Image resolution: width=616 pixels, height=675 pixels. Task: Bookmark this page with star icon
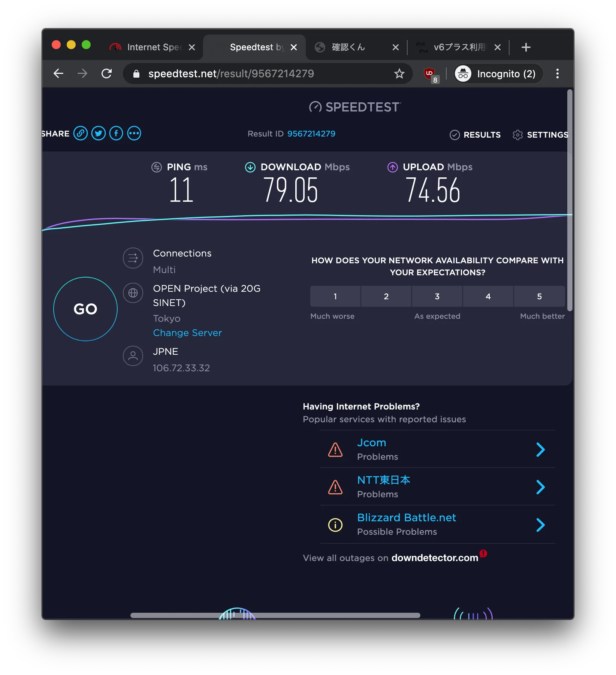coord(399,74)
